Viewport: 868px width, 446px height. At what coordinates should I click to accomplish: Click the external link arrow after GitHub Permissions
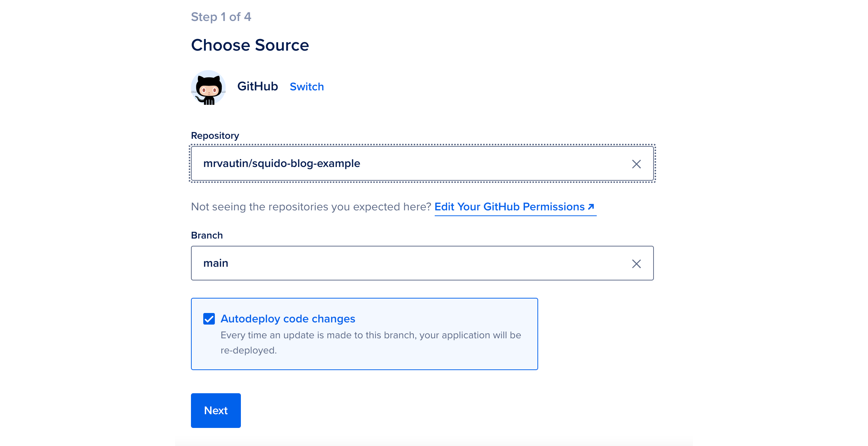591,207
